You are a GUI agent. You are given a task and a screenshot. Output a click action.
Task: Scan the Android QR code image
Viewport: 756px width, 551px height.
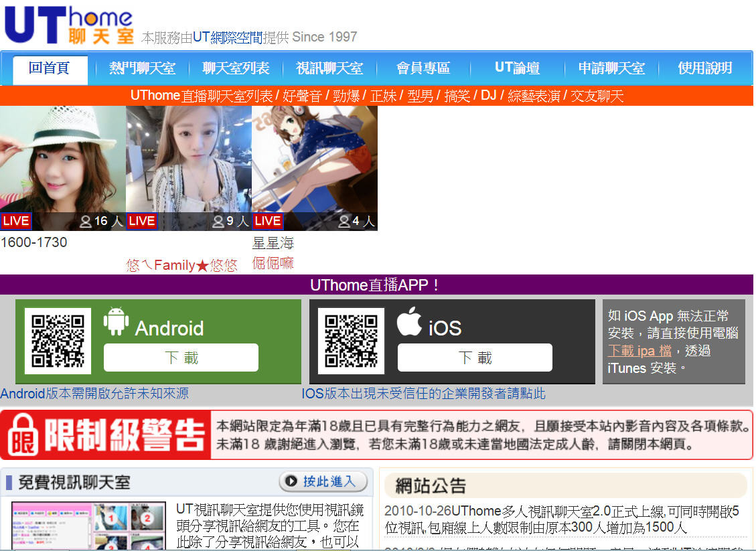[x=58, y=341]
